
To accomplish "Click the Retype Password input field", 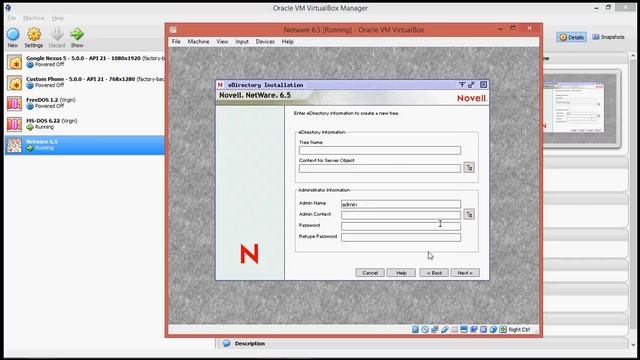I will tap(401, 237).
